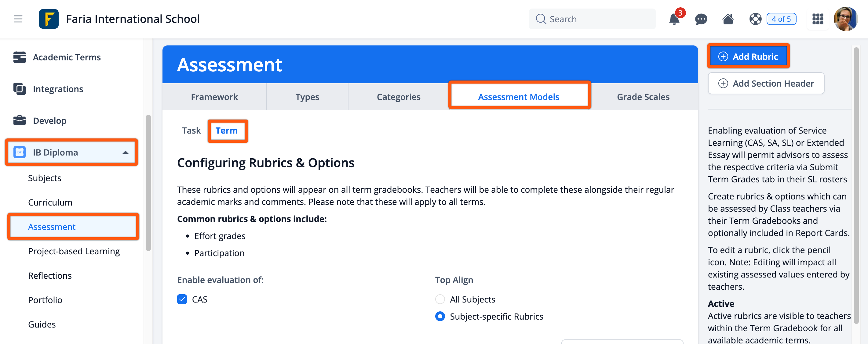
Task: Click the help lifebuoy icon
Action: coord(755,19)
